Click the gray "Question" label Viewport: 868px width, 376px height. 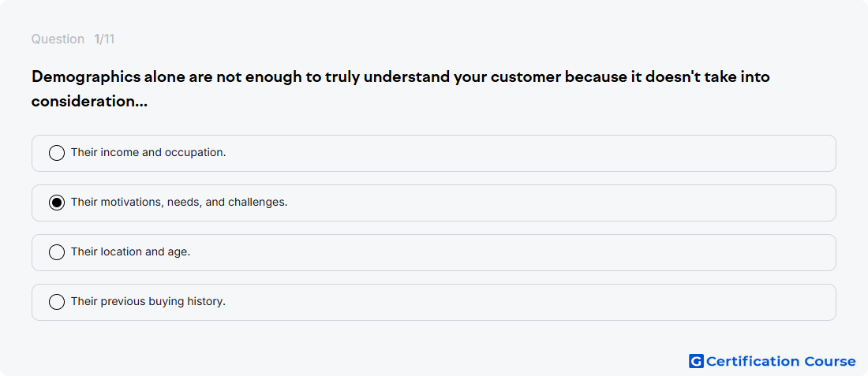(x=58, y=39)
